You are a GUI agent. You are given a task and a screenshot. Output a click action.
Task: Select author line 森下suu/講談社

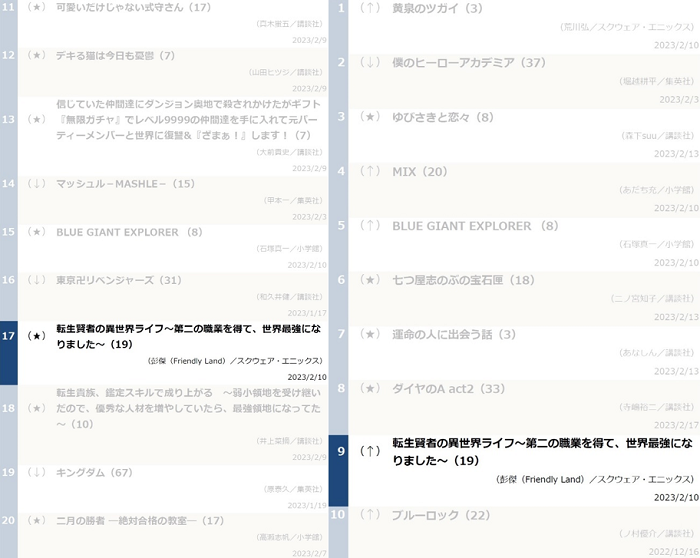coord(658,136)
